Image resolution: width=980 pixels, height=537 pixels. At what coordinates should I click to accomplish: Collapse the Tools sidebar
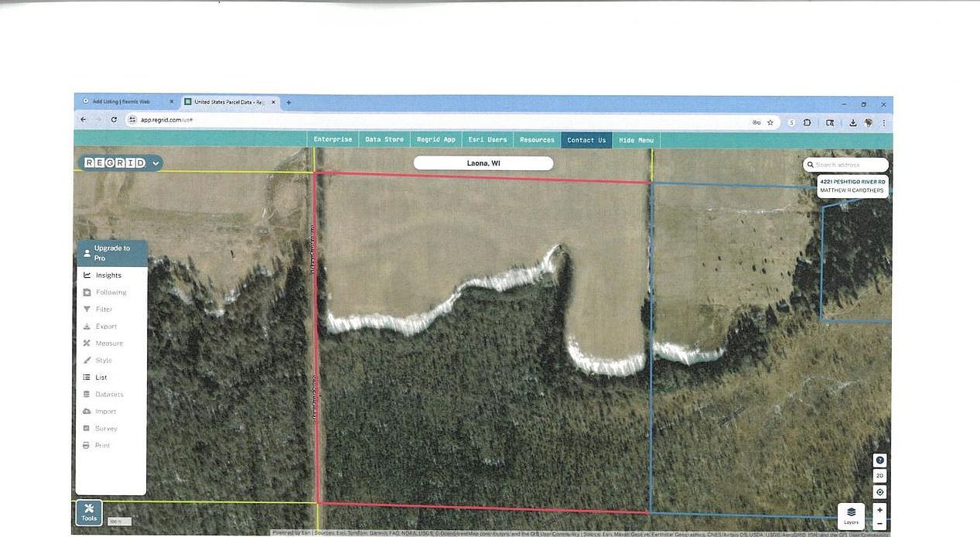pyautogui.click(x=88, y=512)
